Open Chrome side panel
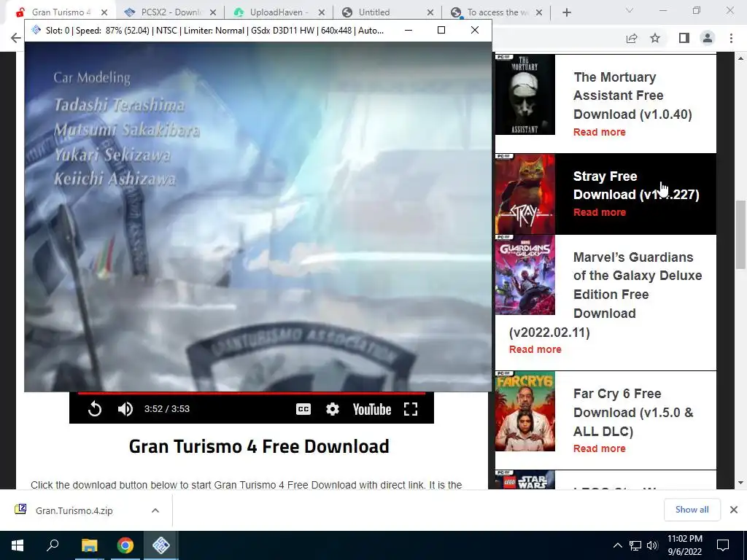The width and height of the screenshot is (747, 560). (x=684, y=38)
